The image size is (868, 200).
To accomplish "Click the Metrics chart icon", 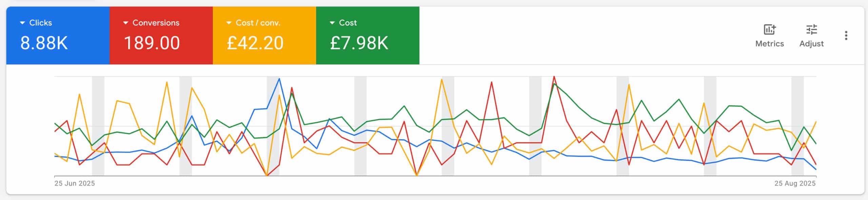I will (769, 30).
